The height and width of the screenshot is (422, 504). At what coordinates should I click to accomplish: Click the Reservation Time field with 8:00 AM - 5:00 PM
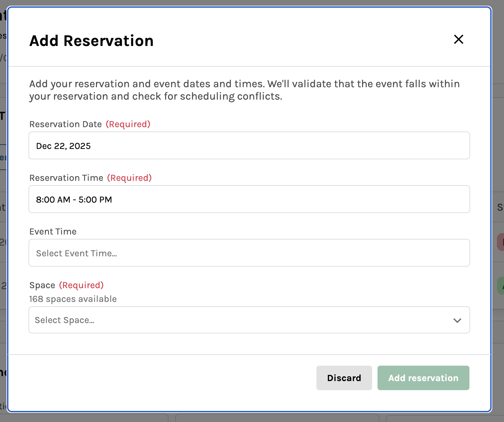[x=249, y=199]
